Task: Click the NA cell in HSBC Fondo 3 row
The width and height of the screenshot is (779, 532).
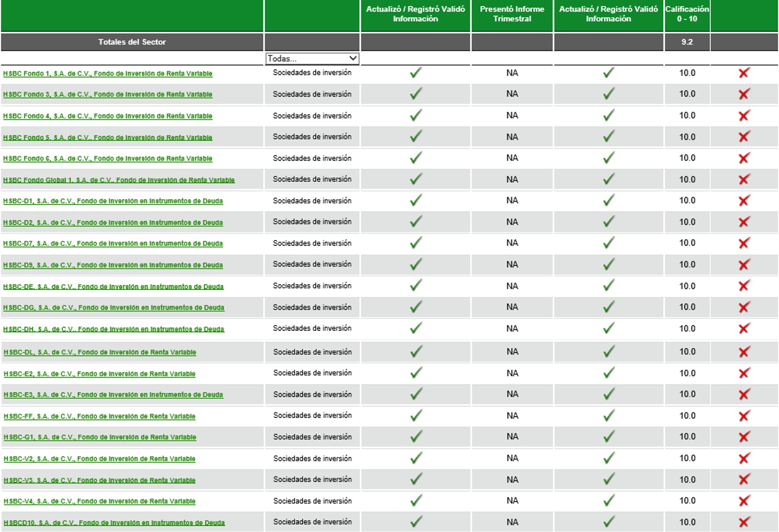Action: click(512, 94)
